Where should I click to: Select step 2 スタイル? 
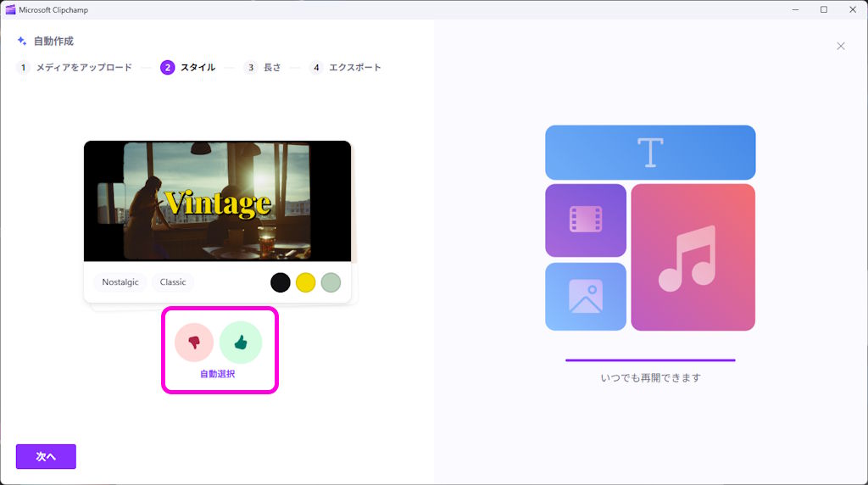pos(188,68)
